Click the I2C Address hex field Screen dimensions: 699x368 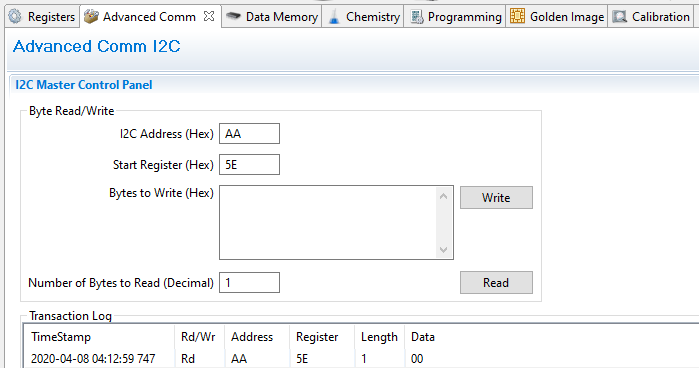(x=249, y=134)
